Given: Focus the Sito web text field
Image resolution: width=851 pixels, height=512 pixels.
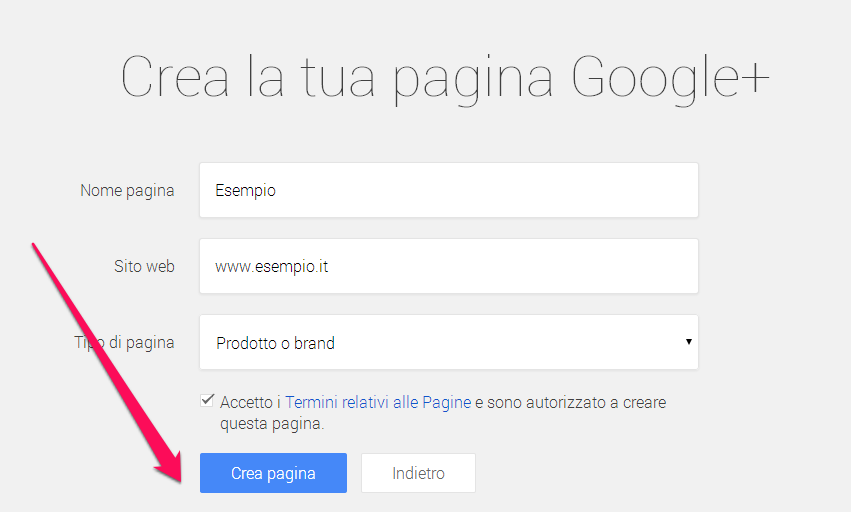Looking at the screenshot, I should click(x=448, y=266).
